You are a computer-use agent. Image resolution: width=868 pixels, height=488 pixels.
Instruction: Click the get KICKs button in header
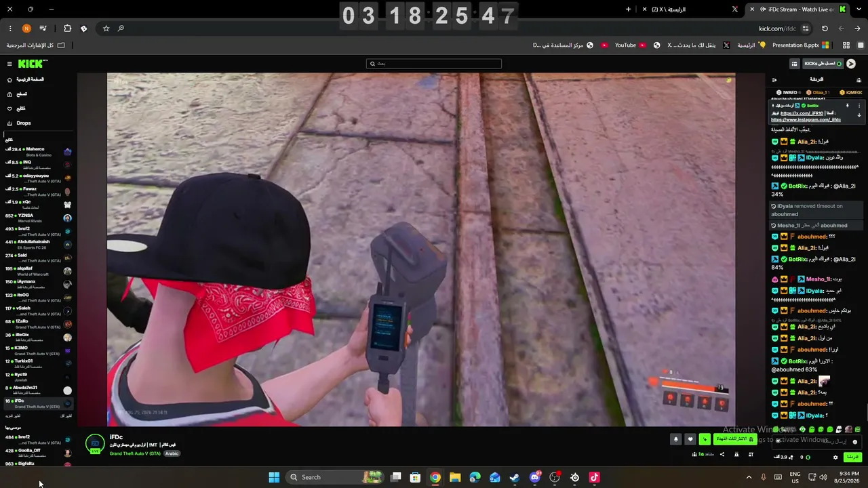pos(823,64)
